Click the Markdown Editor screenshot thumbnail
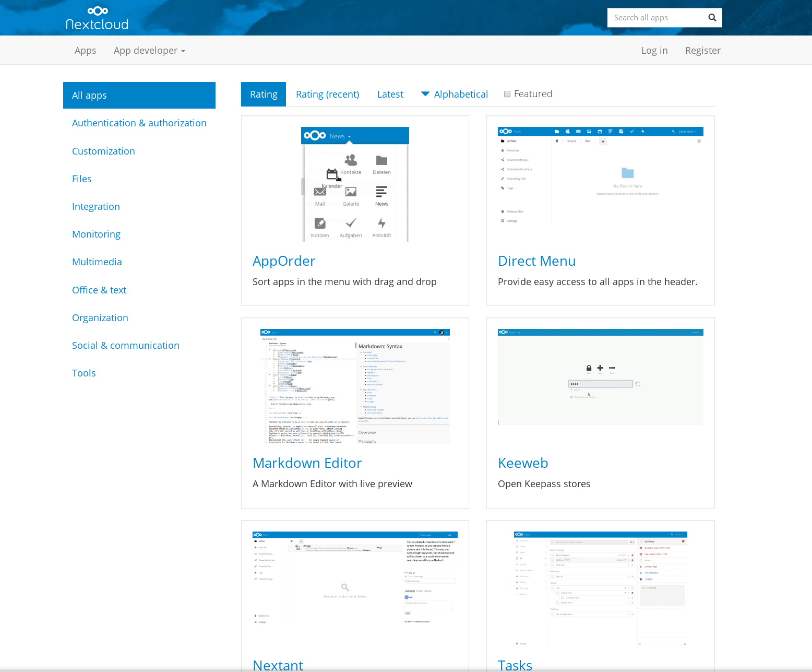 pos(355,386)
